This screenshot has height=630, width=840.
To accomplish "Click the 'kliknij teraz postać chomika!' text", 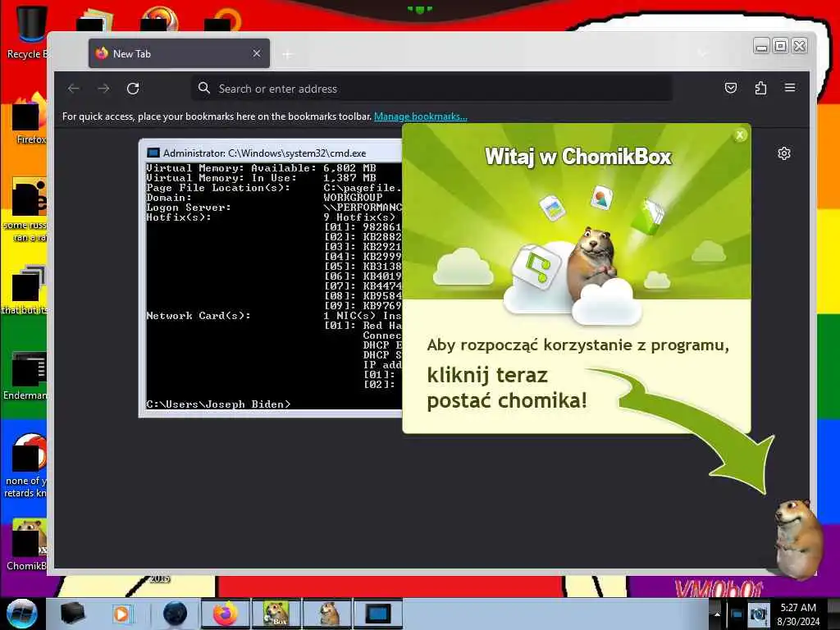I will point(507,388).
